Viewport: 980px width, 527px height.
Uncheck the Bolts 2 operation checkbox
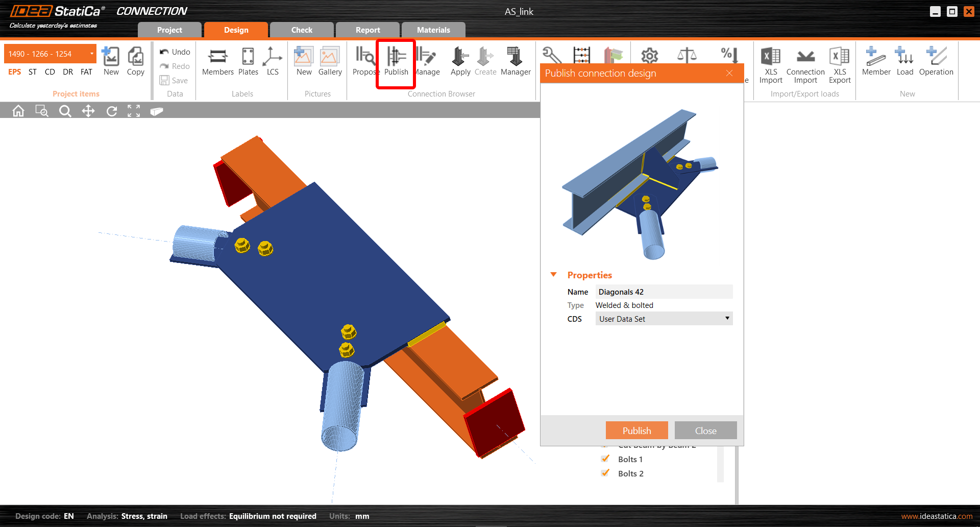pos(605,473)
